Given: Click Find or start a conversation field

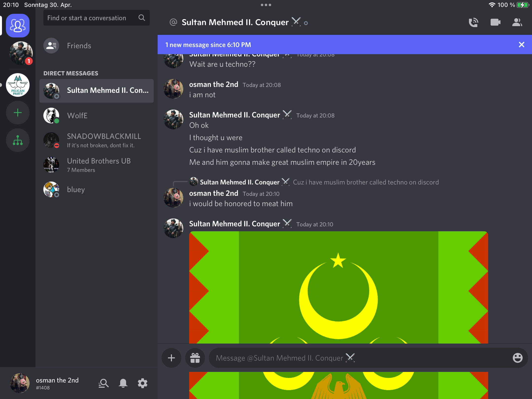Looking at the screenshot, I should click(x=91, y=18).
